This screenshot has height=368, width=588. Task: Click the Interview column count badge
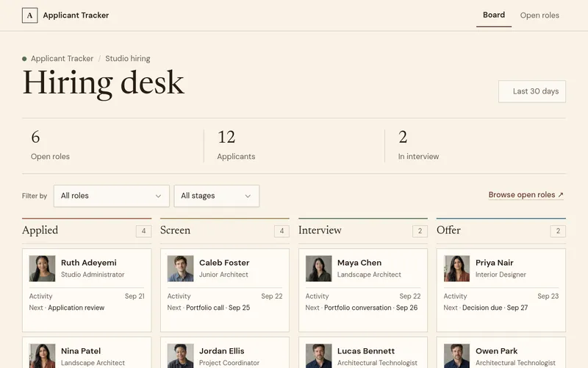coord(420,231)
